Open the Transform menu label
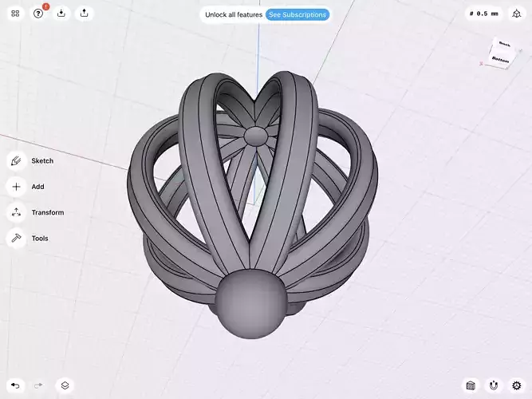This screenshot has height=399, width=532. tap(48, 212)
